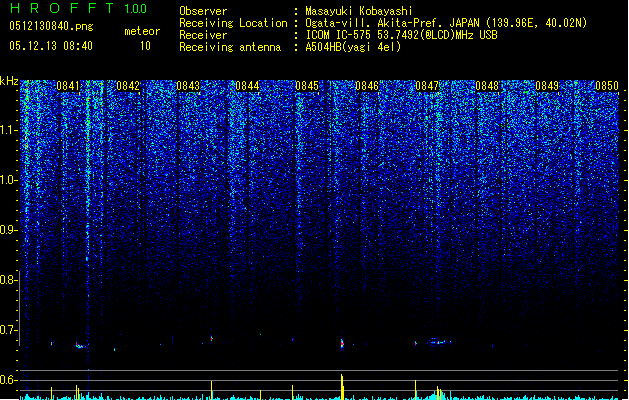Click the "Receiving Location" field label

click(x=233, y=23)
